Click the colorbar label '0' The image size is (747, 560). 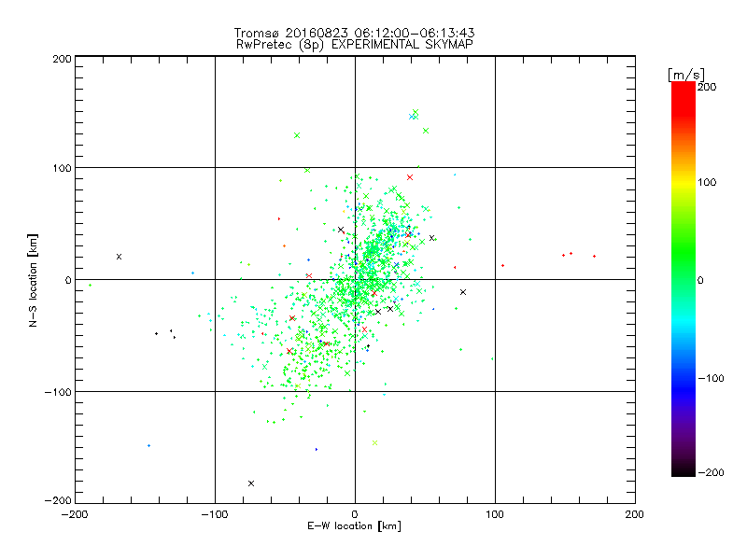coord(700,280)
